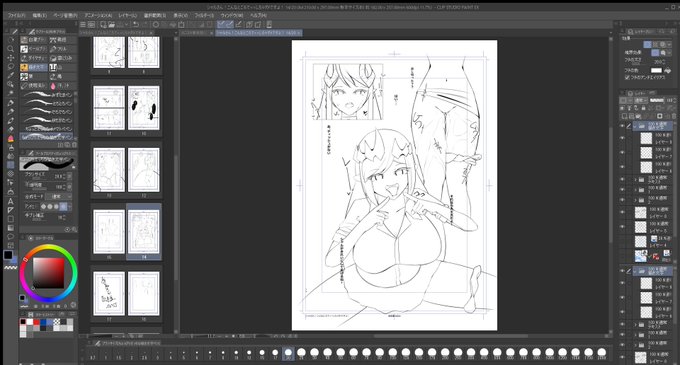Image resolution: width=680 pixels, height=365 pixels.
Task: Click the circular Clear icon in command bar
Action: tap(156, 25)
